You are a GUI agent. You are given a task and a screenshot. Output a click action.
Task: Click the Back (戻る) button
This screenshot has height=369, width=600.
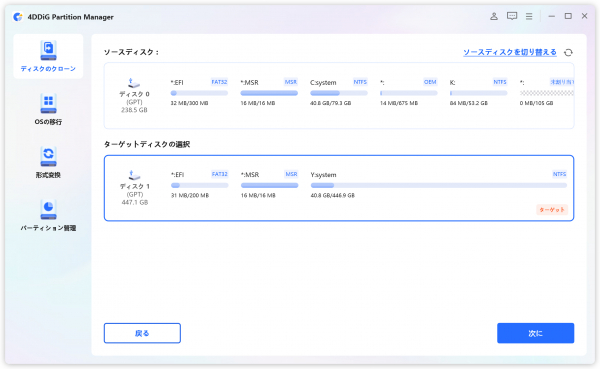[142, 333]
